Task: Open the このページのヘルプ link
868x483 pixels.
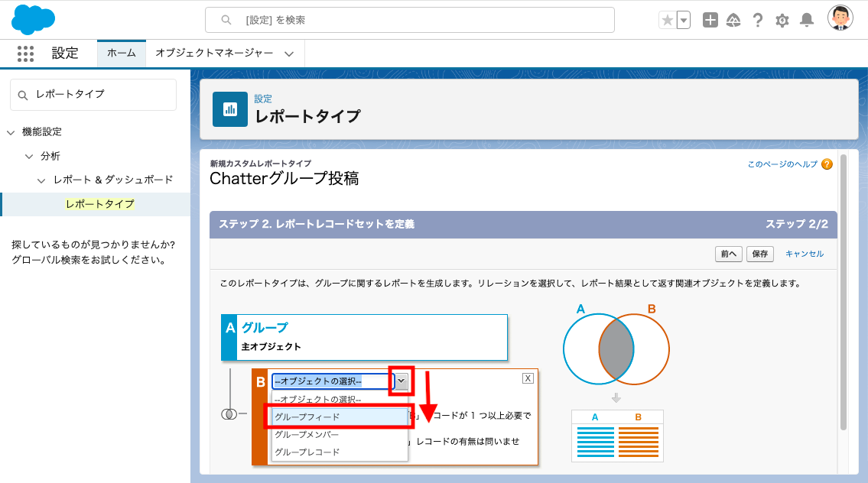Action: coord(782,164)
